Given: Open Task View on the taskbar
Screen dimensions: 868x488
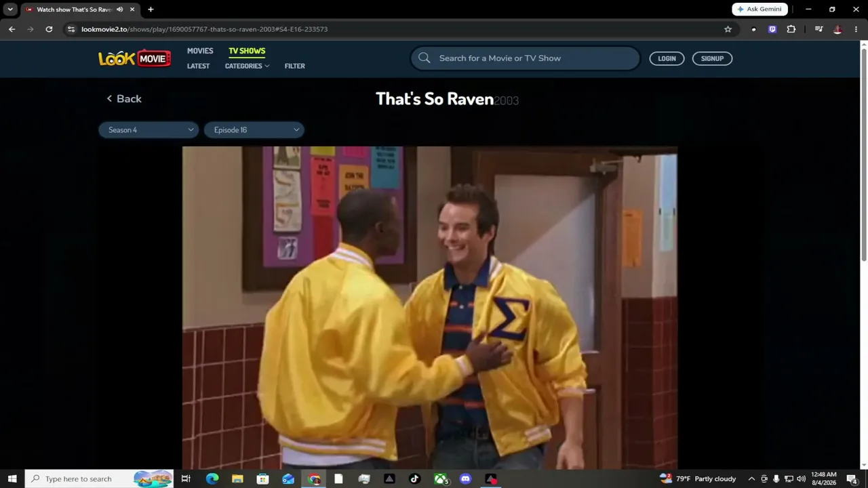Looking at the screenshot, I should [186, 479].
